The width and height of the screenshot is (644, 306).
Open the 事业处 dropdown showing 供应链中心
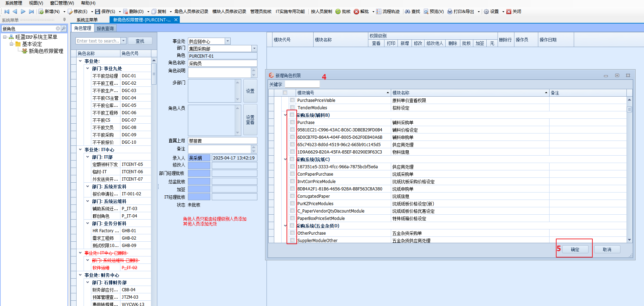point(228,41)
